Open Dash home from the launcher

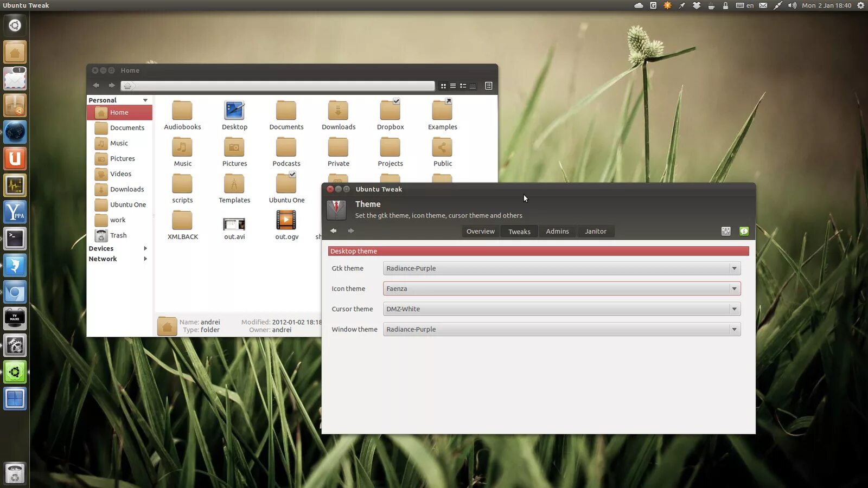click(x=15, y=25)
